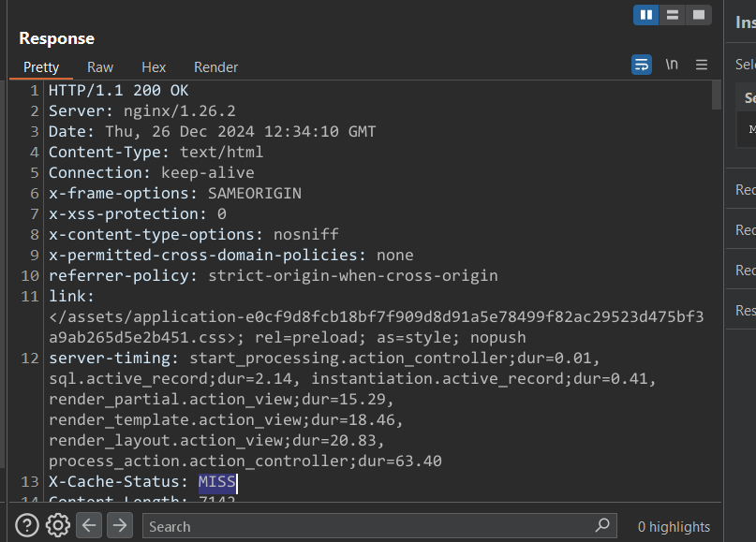Click the highlighted MISS cache status value
The image size is (756, 542).
point(217,483)
